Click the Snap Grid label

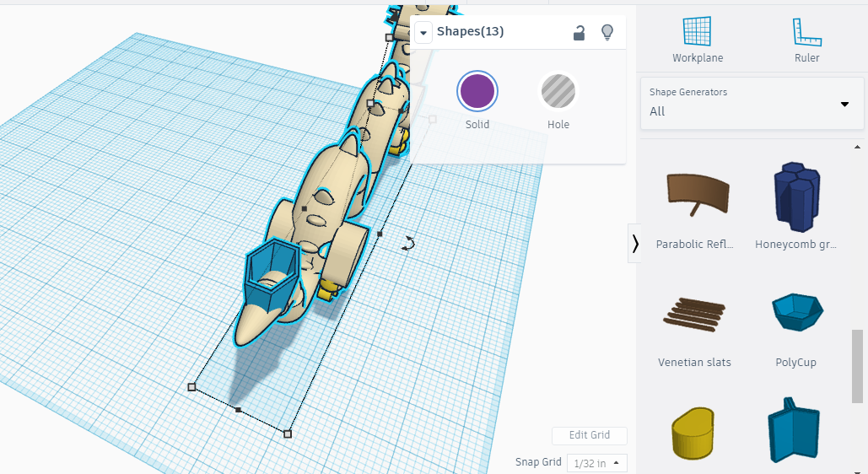(x=538, y=462)
